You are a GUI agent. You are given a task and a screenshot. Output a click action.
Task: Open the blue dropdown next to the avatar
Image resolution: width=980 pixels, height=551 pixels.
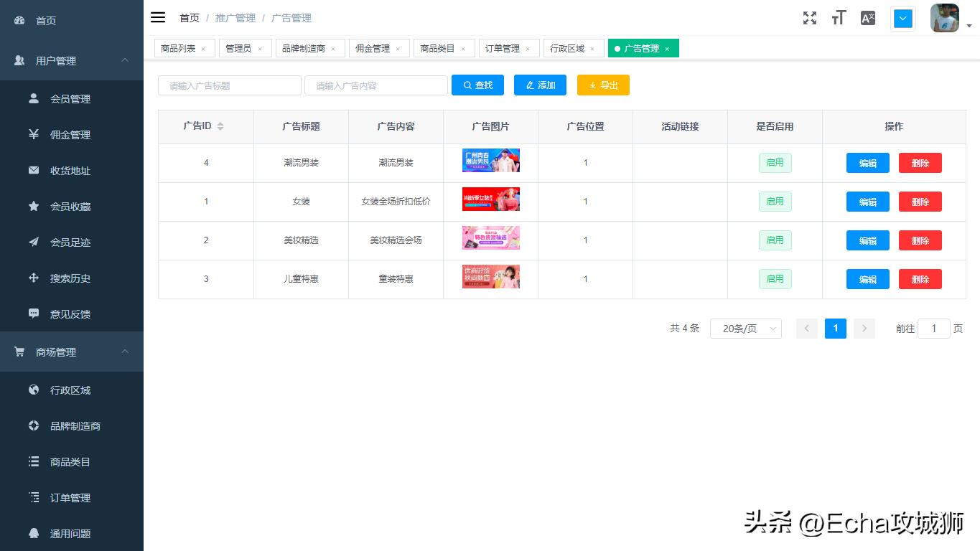point(902,18)
